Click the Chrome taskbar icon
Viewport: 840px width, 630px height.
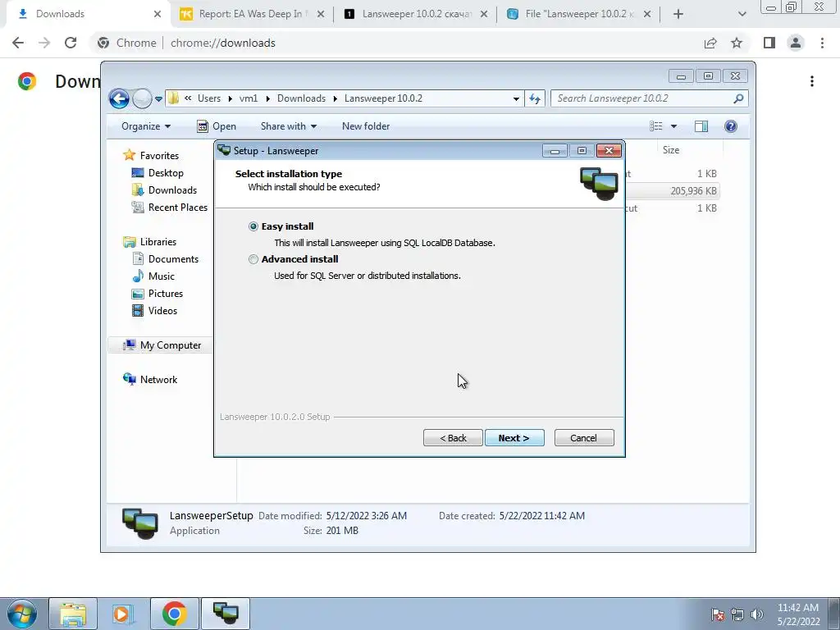pyautogui.click(x=174, y=614)
